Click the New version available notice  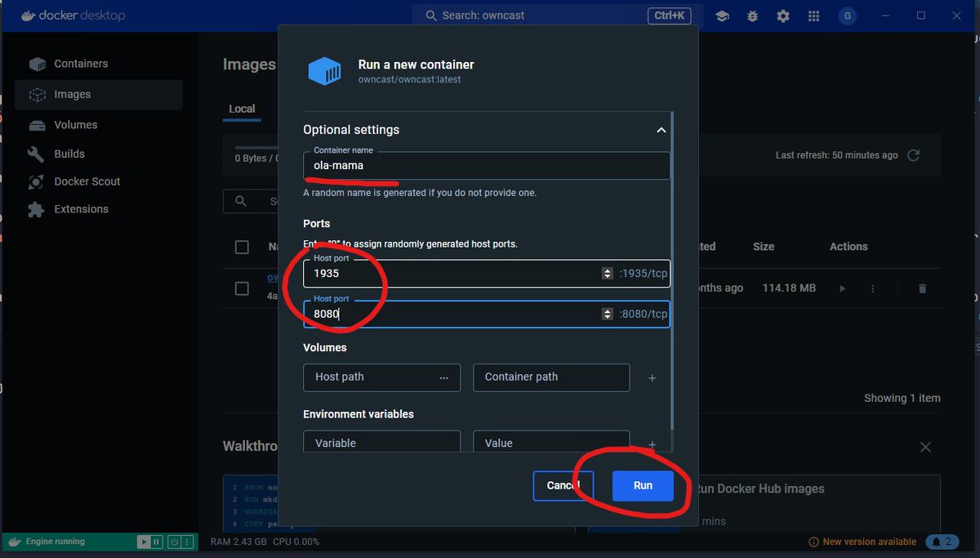tap(862, 542)
